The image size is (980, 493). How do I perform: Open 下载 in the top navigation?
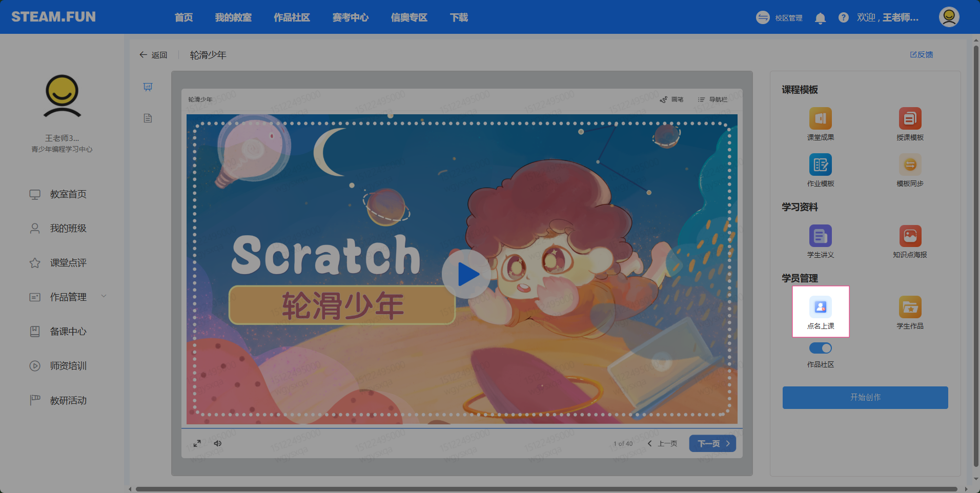(x=459, y=17)
